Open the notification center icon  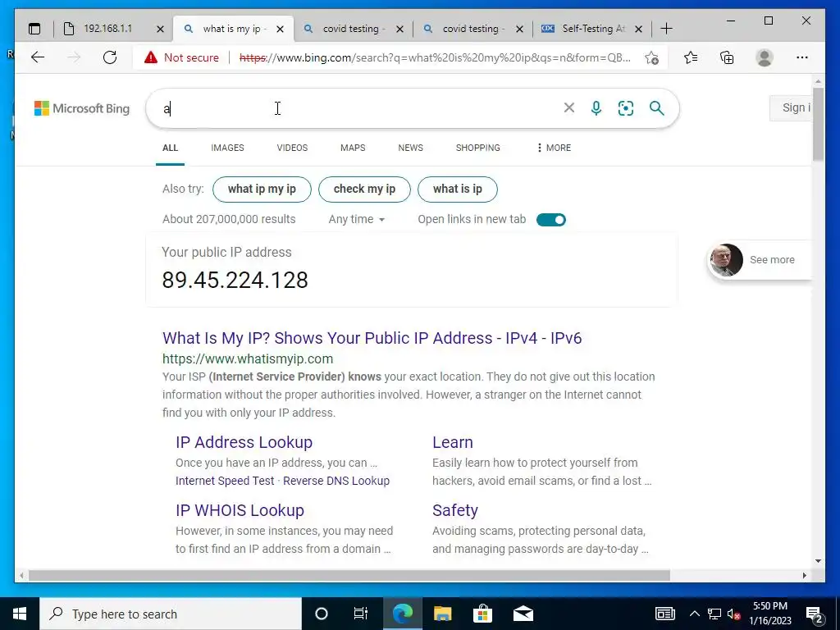(815, 614)
